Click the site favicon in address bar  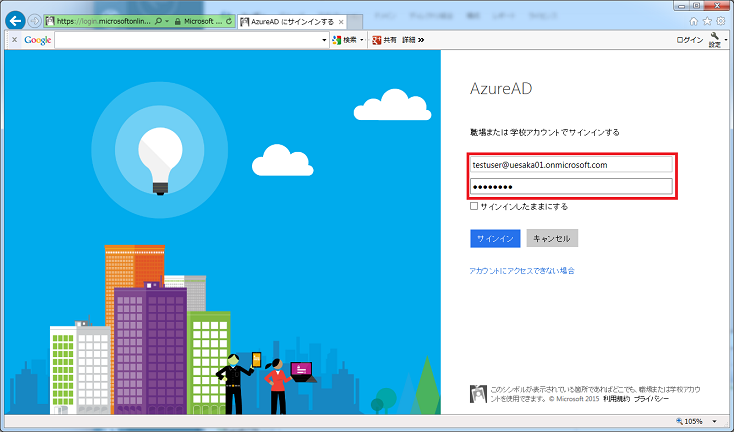50,21
